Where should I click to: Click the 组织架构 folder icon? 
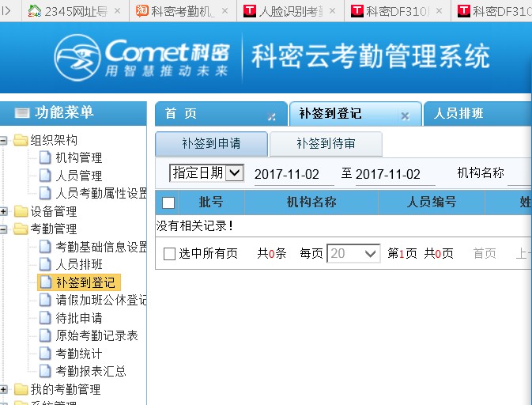[21, 140]
